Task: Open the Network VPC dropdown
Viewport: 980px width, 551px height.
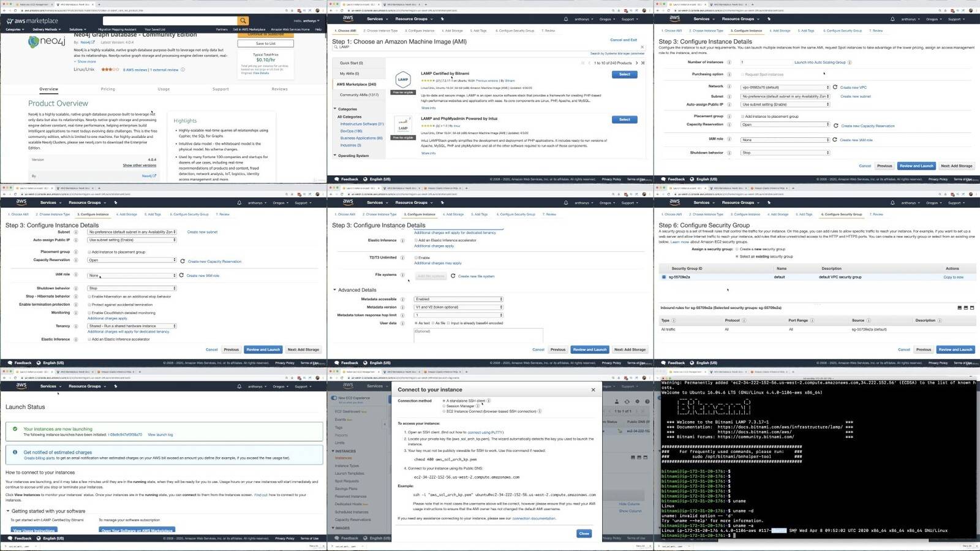Action: click(785, 87)
